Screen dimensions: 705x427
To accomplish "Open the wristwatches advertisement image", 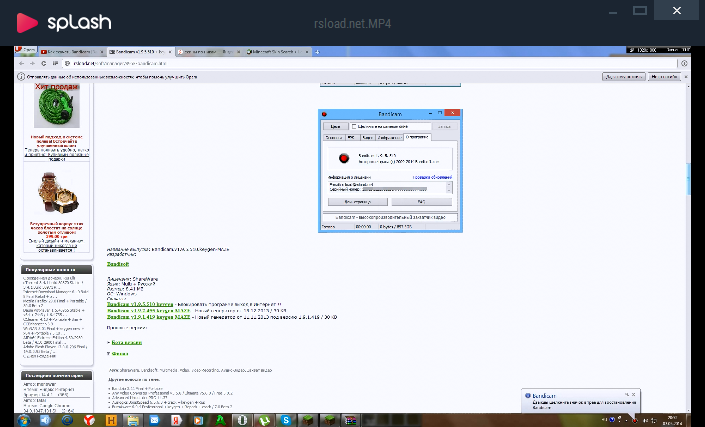I will pos(58,192).
